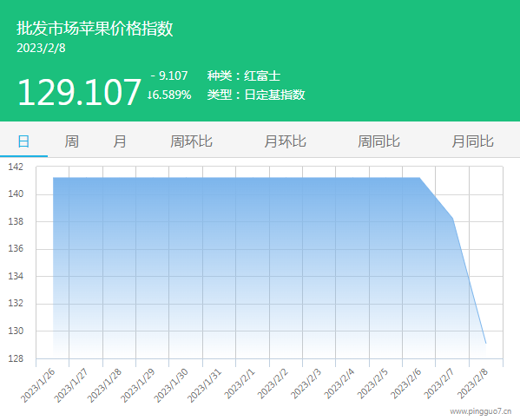Click the 类型：日定基指数 label
This screenshot has height=420, width=520.
pos(256,95)
